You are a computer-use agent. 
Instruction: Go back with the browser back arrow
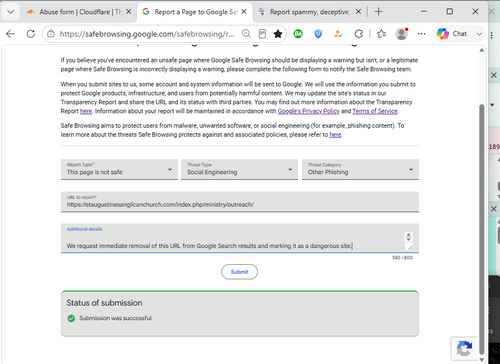(11, 34)
